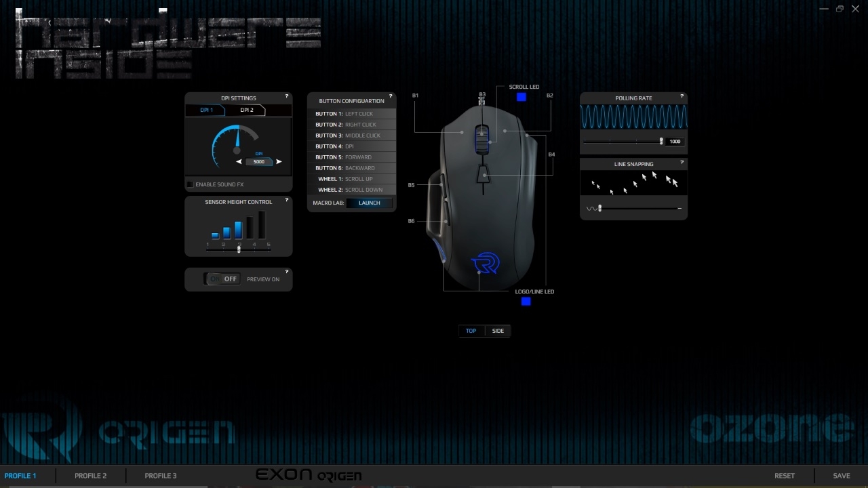Image resolution: width=868 pixels, height=488 pixels.
Task: Restore the application window
Action: pos(840,9)
